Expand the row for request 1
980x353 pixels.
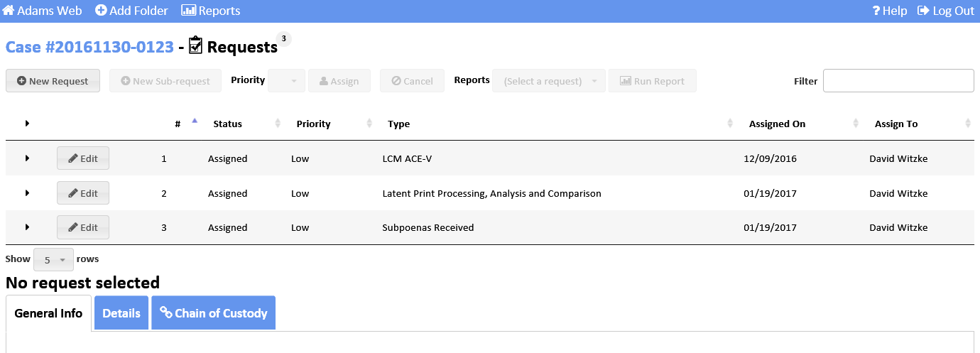tap(27, 158)
